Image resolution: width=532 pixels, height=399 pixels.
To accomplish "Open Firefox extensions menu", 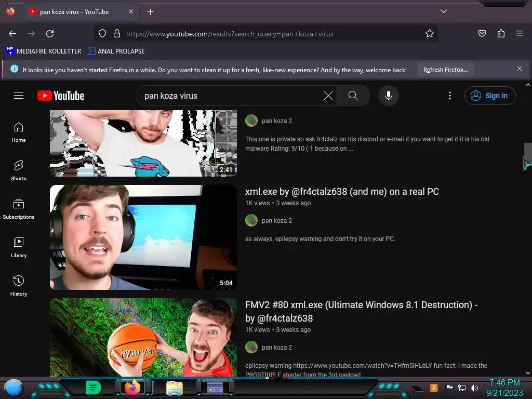I will point(501,34).
